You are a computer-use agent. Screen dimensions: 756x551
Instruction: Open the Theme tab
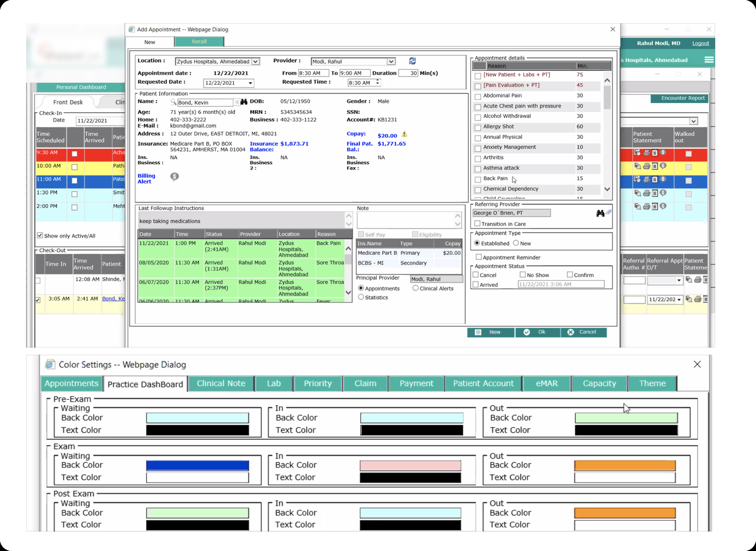652,383
